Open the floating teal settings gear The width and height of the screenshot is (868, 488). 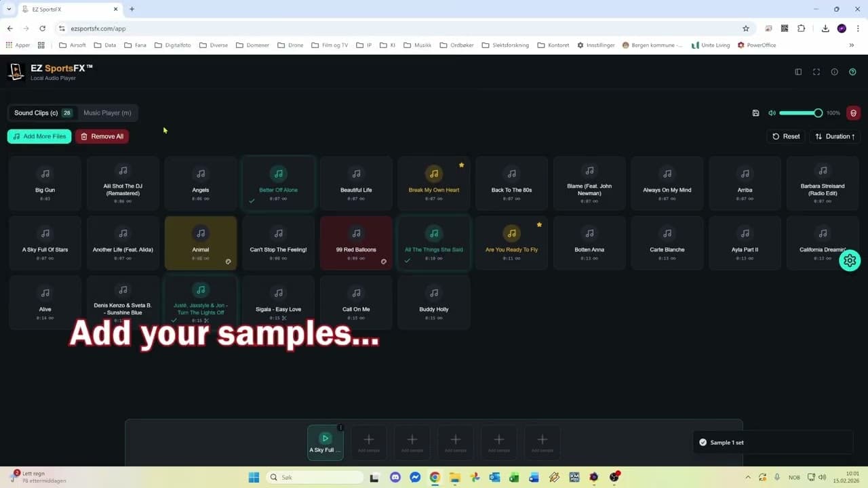850,260
